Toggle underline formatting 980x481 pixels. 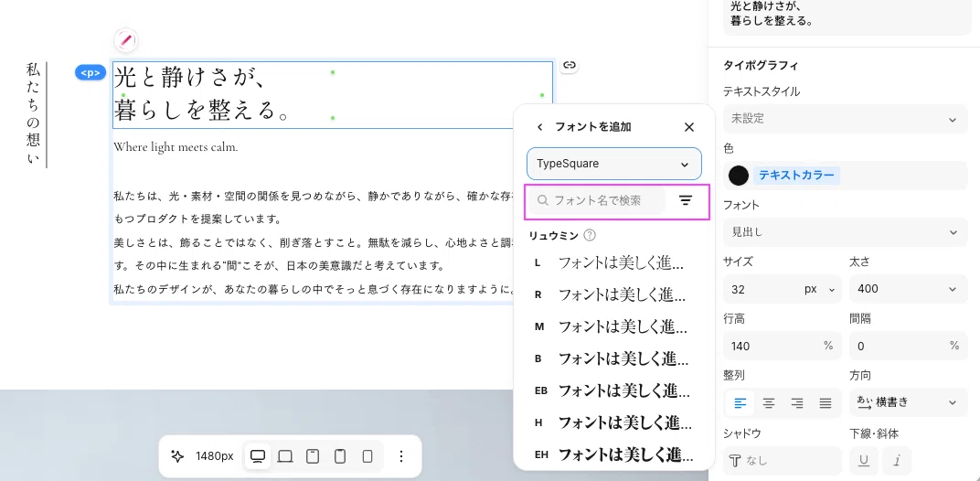pos(864,461)
